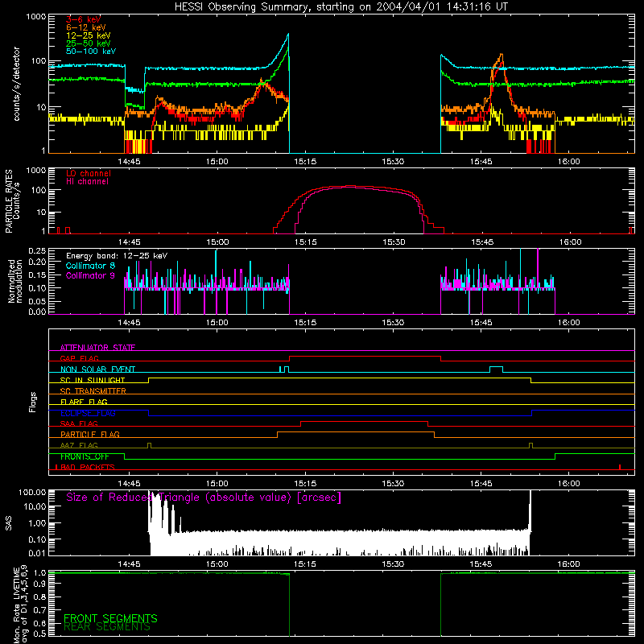Click the SAS axis label
The height and width of the screenshot is (644, 644).
pyautogui.click(x=8, y=522)
